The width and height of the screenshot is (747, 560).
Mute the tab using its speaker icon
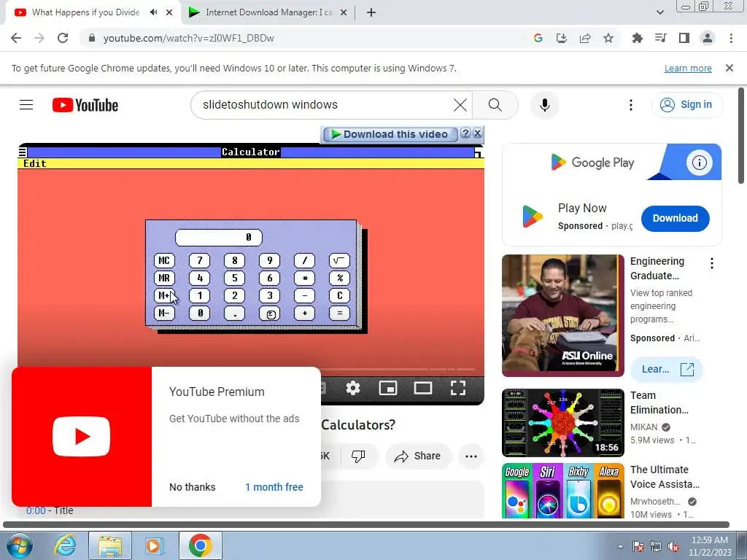153,12
